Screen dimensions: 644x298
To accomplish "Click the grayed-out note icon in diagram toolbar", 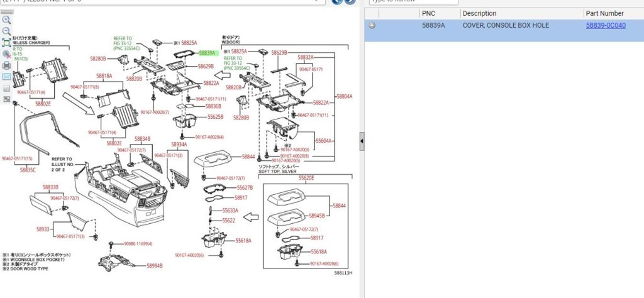I will [x=6, y=88].
